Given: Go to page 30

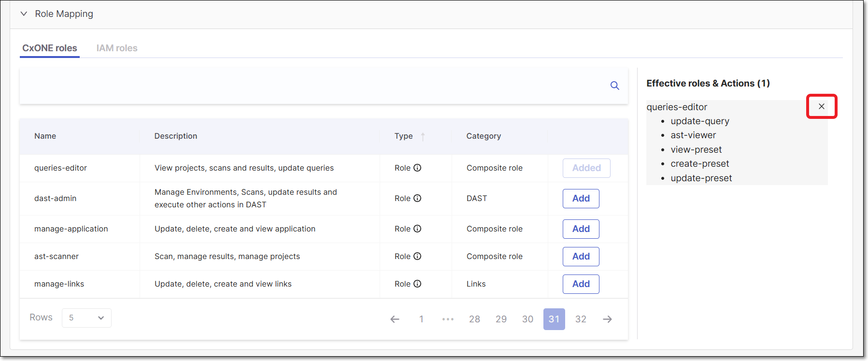Looking at the screenshot, I should pyautogui.click(x=527, y=319).
